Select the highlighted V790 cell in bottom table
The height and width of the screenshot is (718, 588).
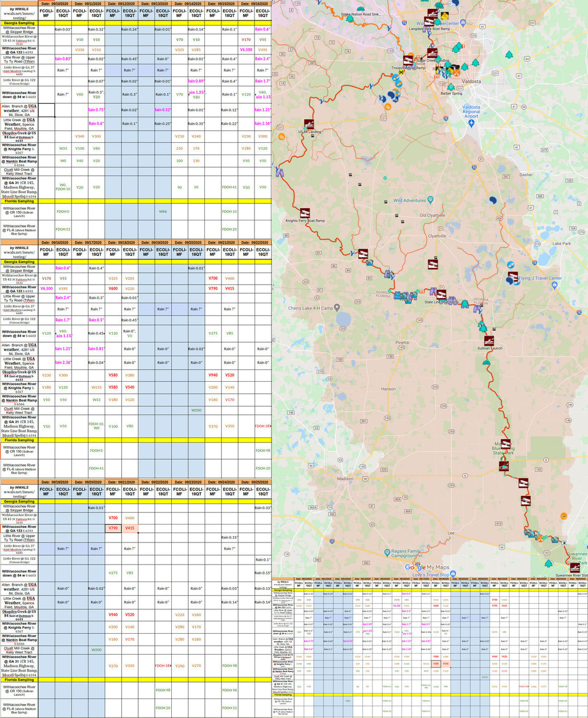click(113, 528)
